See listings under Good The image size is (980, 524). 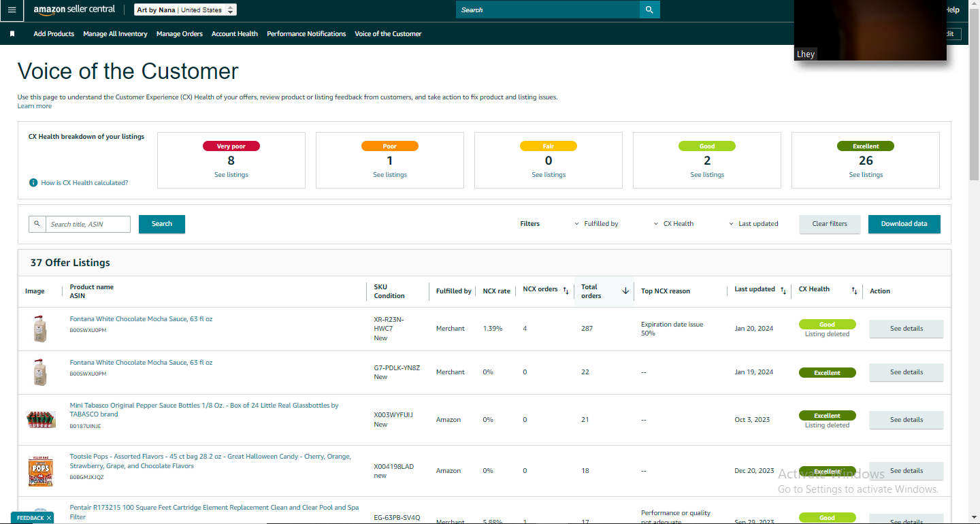pyautogui.click(x=707, y=175)
